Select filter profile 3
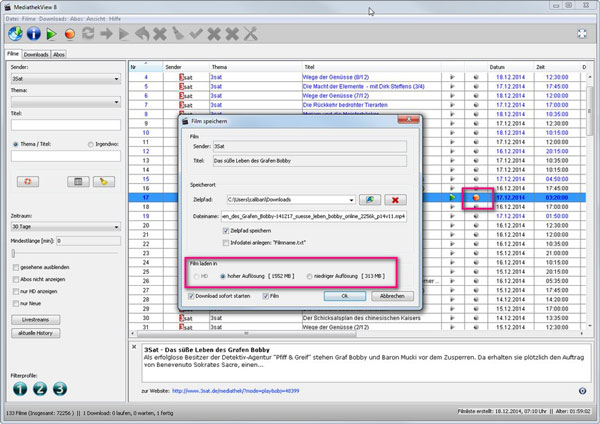600x424 pixels. coord(60,389)
